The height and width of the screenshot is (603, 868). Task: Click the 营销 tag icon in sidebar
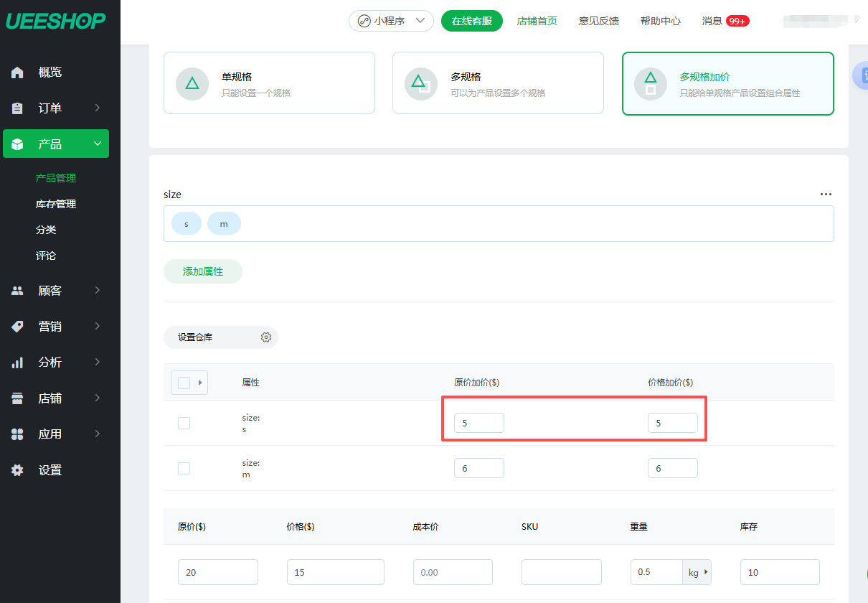point(18,327)
